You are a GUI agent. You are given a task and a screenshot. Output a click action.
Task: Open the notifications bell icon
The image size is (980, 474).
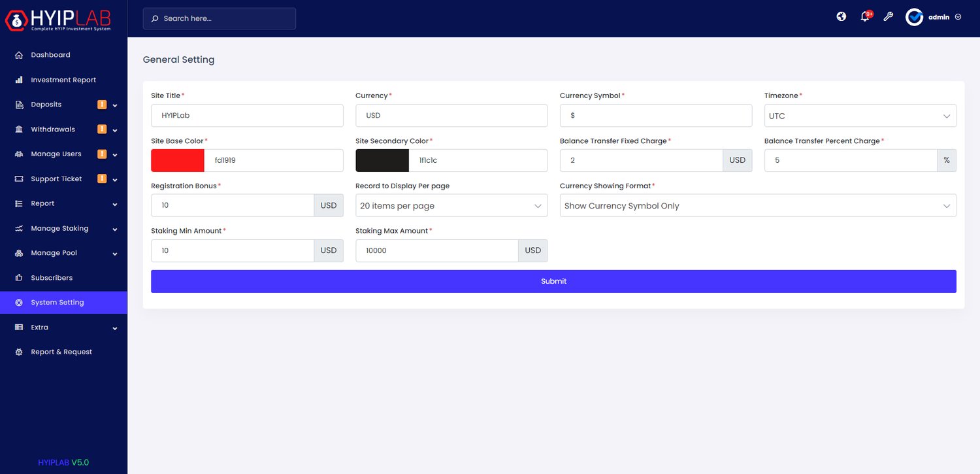[x=865, y=17]
